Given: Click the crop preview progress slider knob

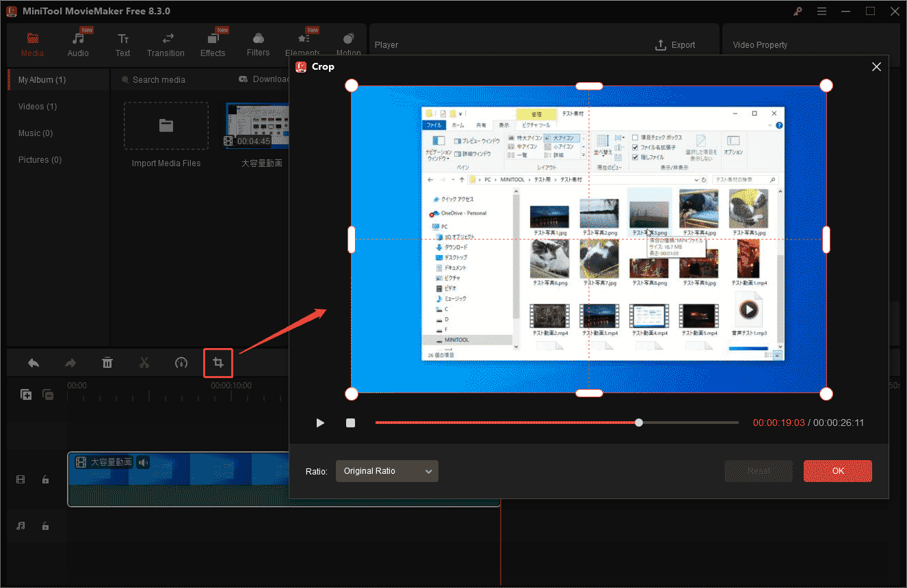Looking at the screenshot, I should point(639,423).
